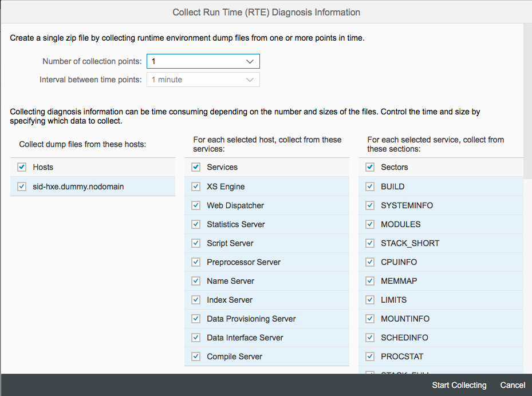Disable the SYSTEMINFO section checkbox

370,205
